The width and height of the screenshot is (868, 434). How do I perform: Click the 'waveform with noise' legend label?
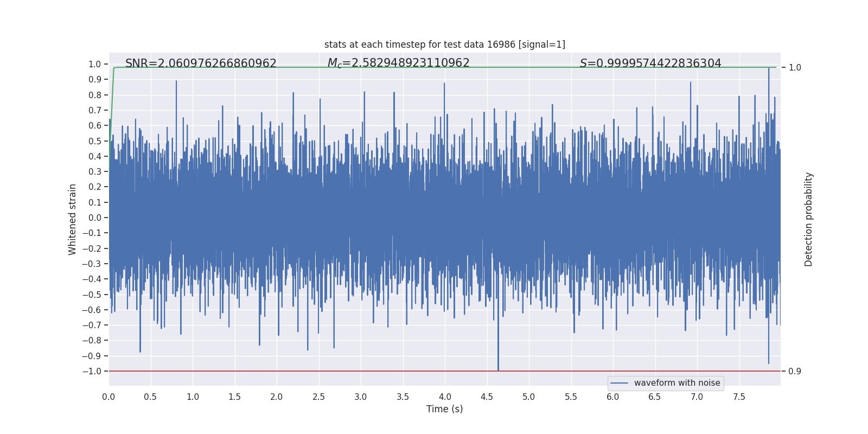pyautogui.click(x=677, y=383)
